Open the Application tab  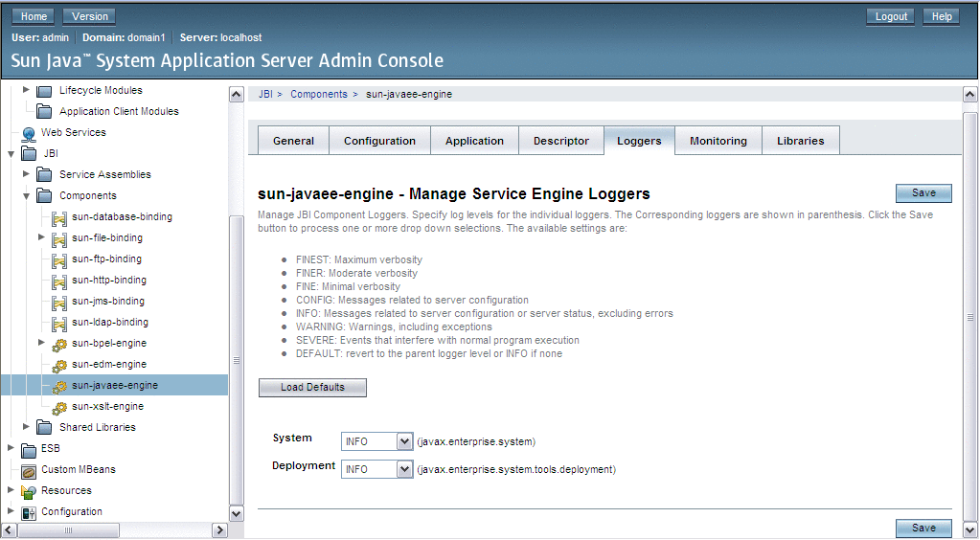474,141
